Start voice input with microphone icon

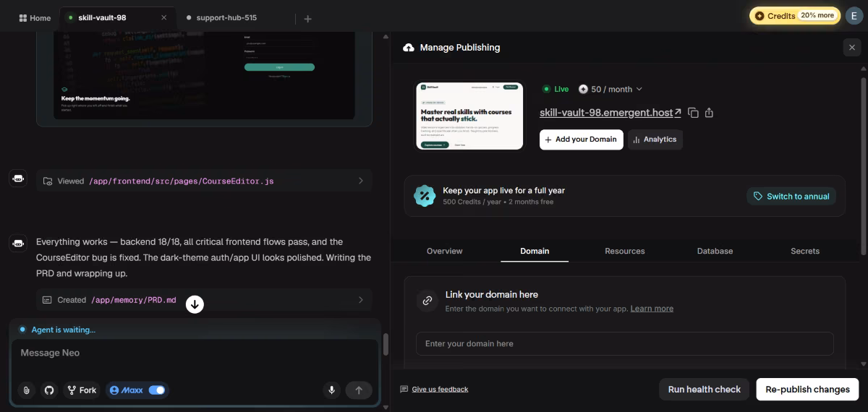331,390
